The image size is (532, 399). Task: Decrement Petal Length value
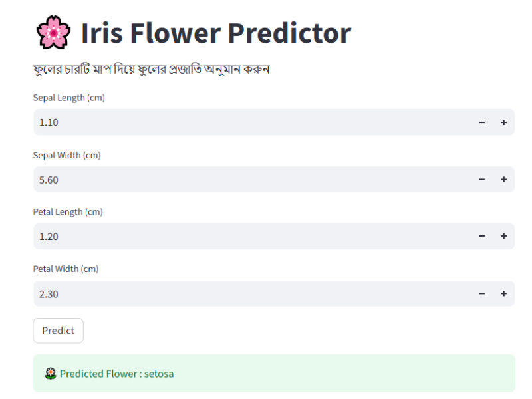pos(481,236)
